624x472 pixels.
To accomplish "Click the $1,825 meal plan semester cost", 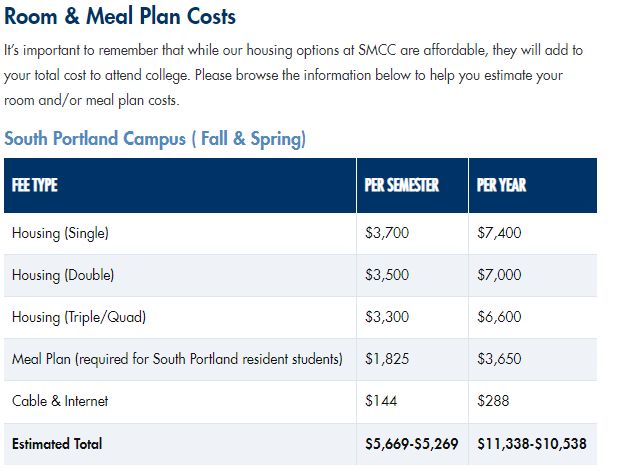I will [x=386, y=359].
